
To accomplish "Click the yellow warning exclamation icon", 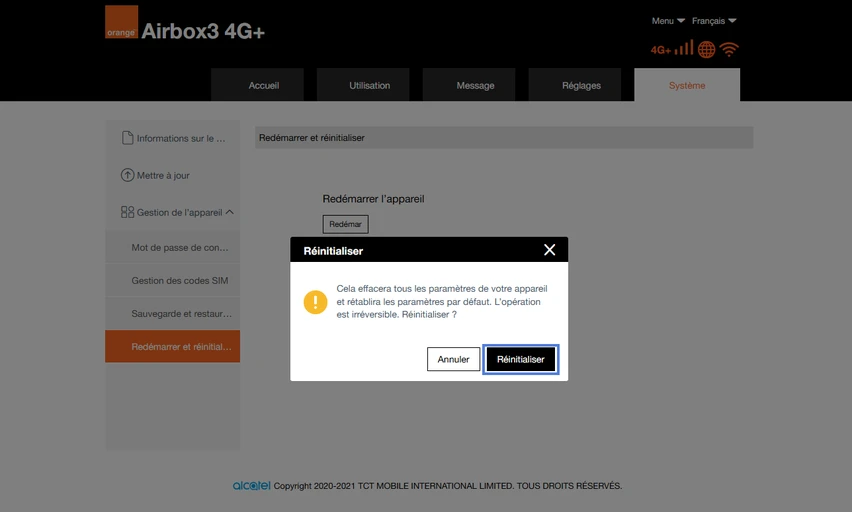I will [x=315, y=302].
